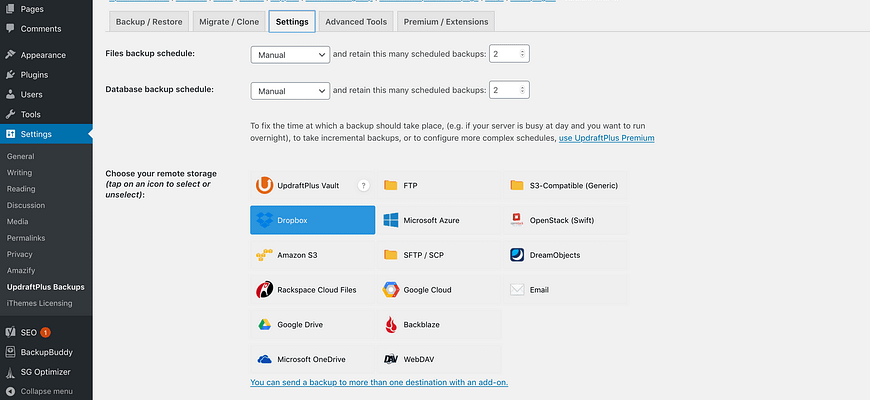Follow the 'use UpdraftPlus Premium' link
The height and width of the screenshot is (400, 870).
(x=606, y=138)
